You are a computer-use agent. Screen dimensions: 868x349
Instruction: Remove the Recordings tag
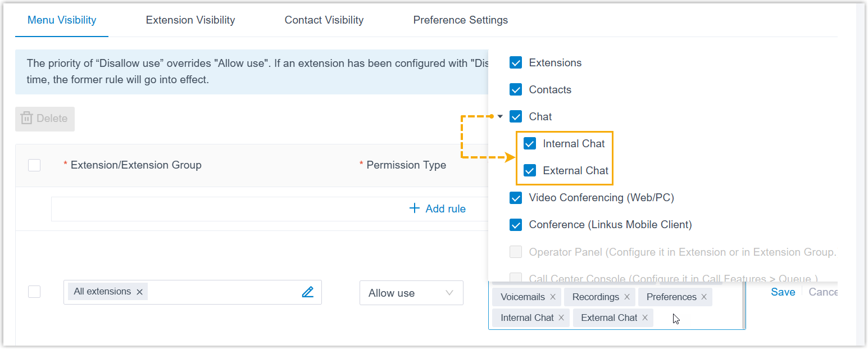pyautogui.click(x=627, y=297)
